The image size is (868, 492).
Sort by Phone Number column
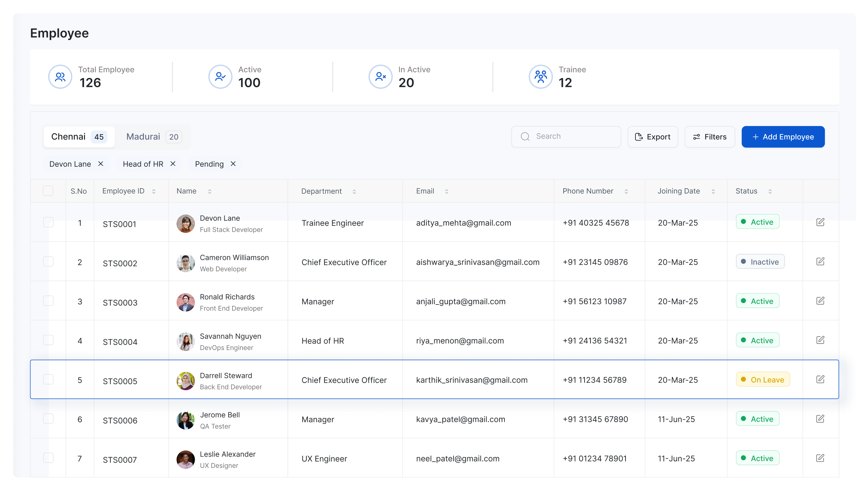pos(626,191)
